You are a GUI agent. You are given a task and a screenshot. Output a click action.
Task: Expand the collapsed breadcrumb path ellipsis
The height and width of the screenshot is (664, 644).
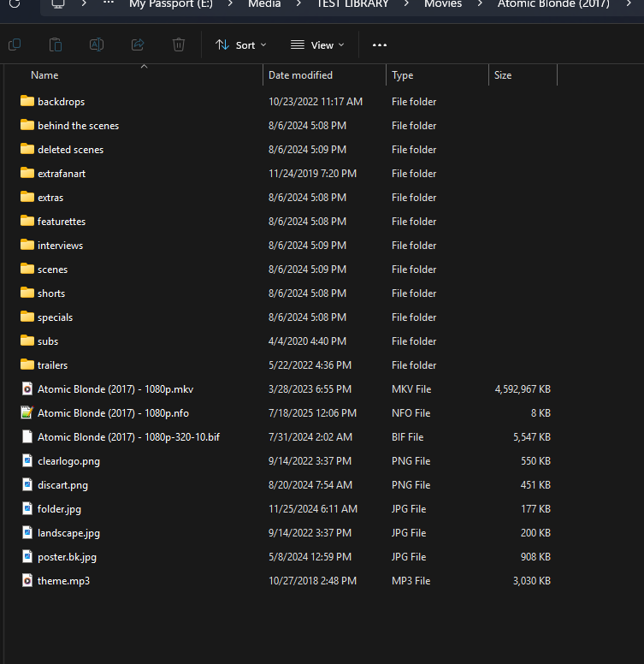[x=109, y=4]
